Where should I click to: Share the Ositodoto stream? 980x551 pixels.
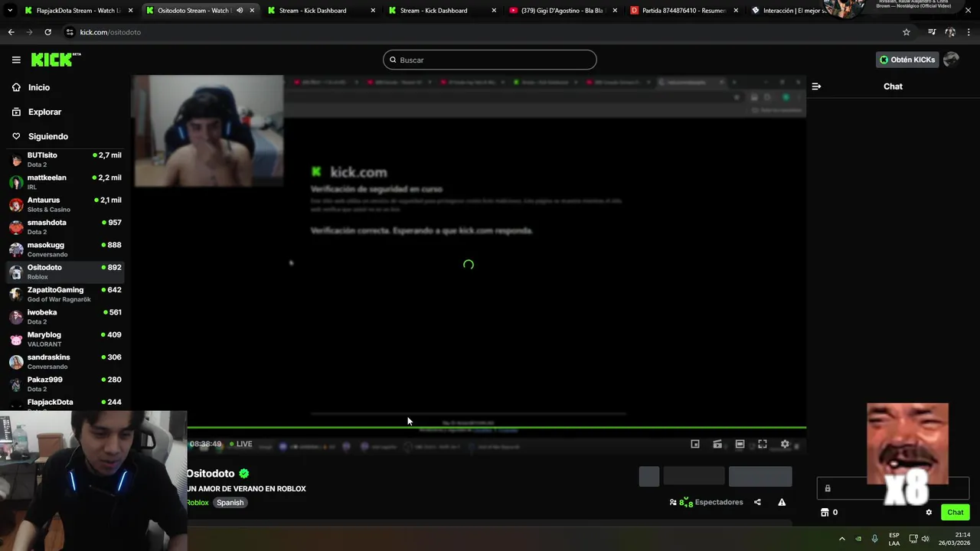point(757,502)
